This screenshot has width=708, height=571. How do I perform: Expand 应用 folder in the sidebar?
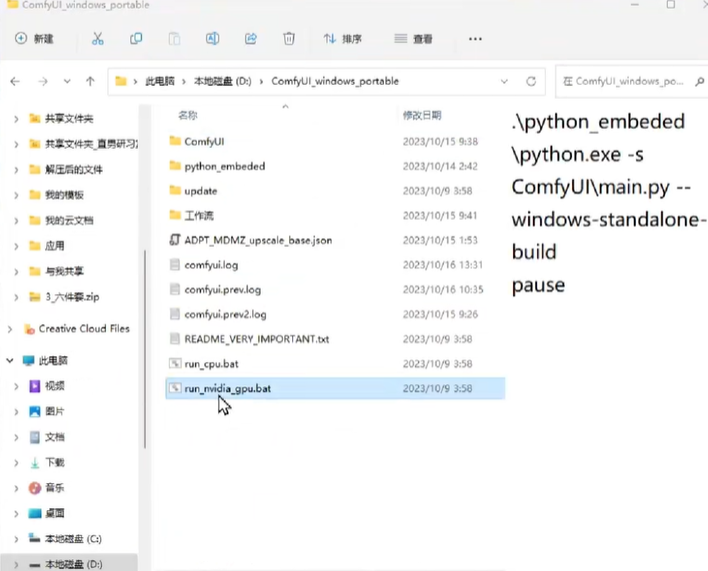point(16,246)
